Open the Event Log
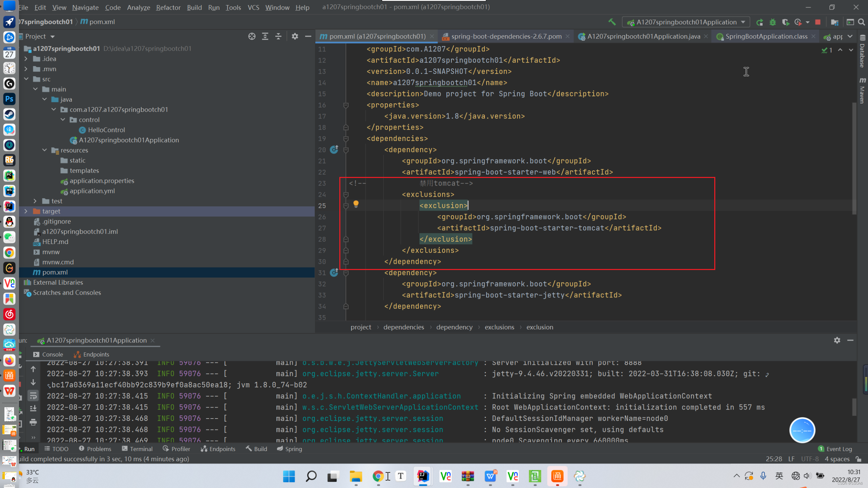This screenshot has width=868, height=488. click(x=835, y=449)
